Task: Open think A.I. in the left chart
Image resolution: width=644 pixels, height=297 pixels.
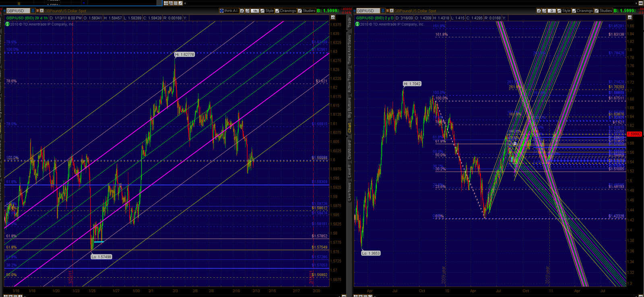Action: pos(229,11)
